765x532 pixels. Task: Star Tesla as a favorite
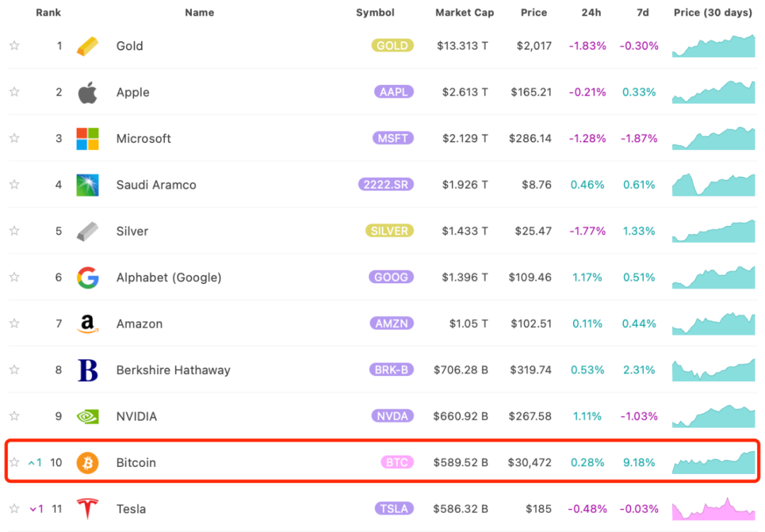[x=14, y=509]
